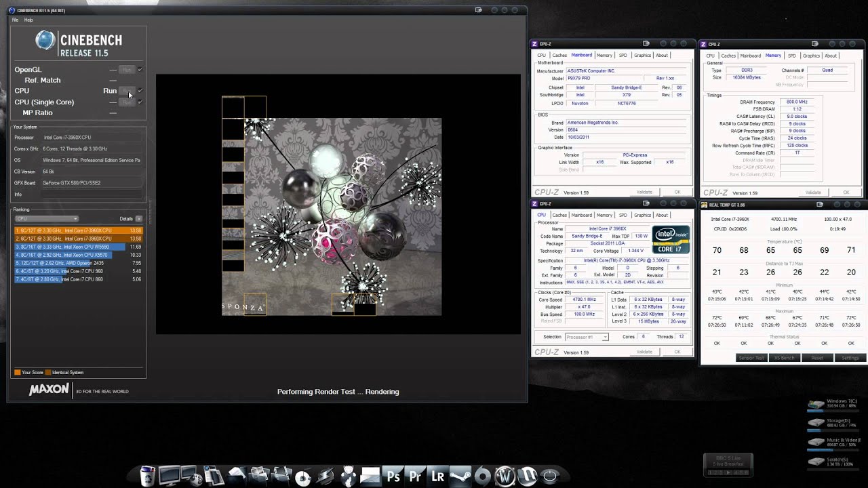Open the monitor with globe network icon

(x=191, y=476)
